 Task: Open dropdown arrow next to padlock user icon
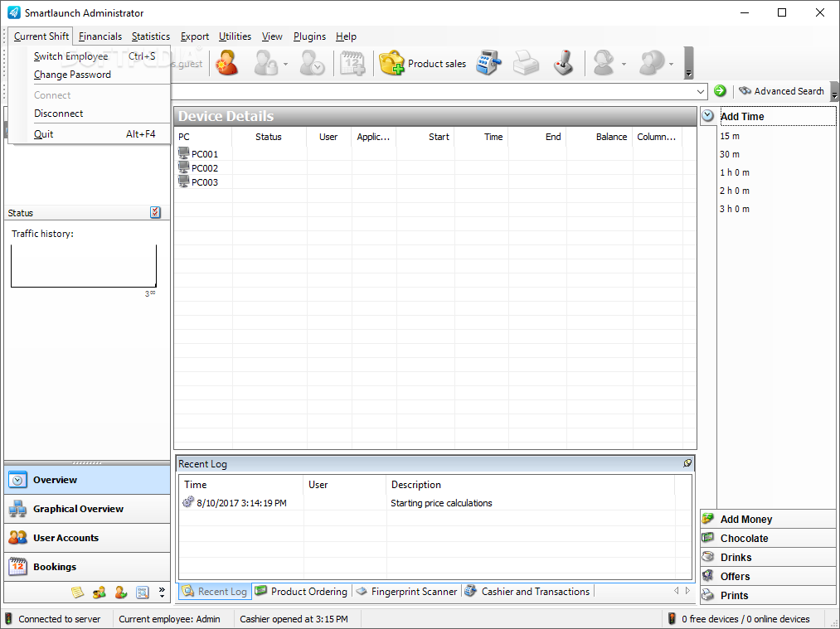(285, 65)
